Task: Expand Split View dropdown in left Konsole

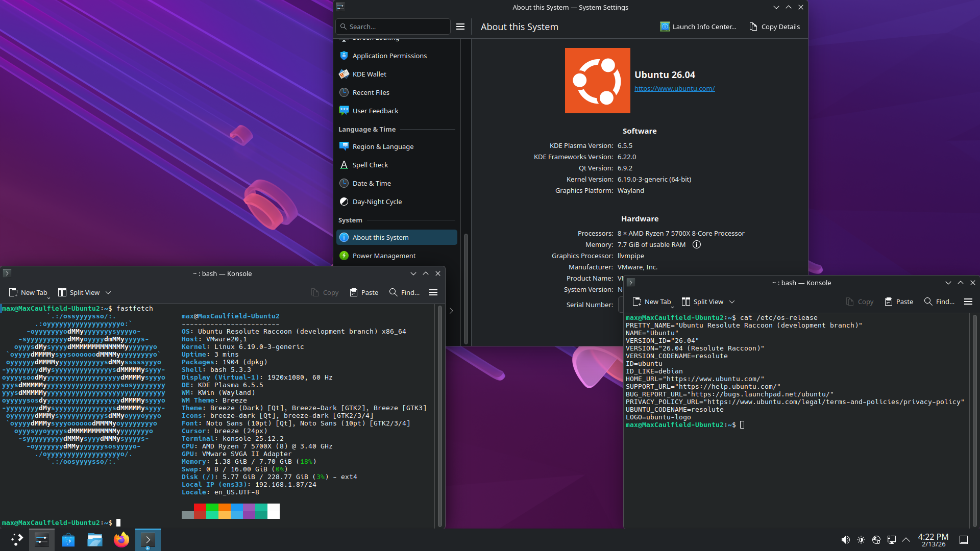Action: [108, 292]
